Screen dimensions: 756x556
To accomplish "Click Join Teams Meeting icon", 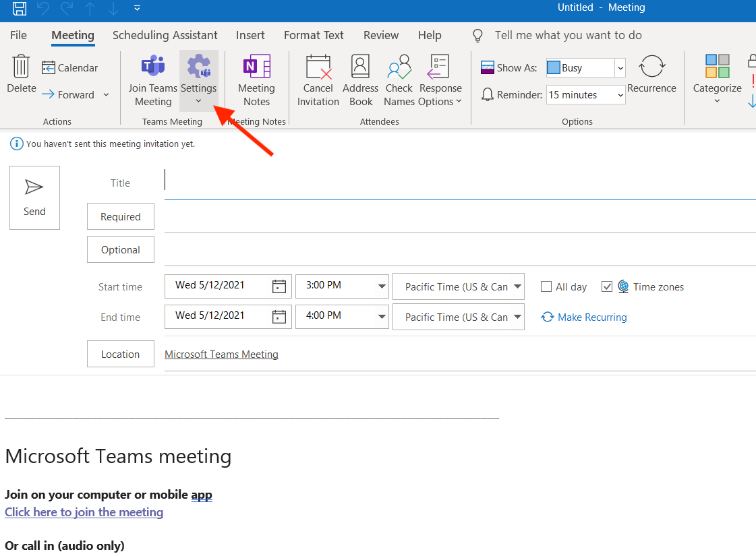I will click(x=153, y=80).
